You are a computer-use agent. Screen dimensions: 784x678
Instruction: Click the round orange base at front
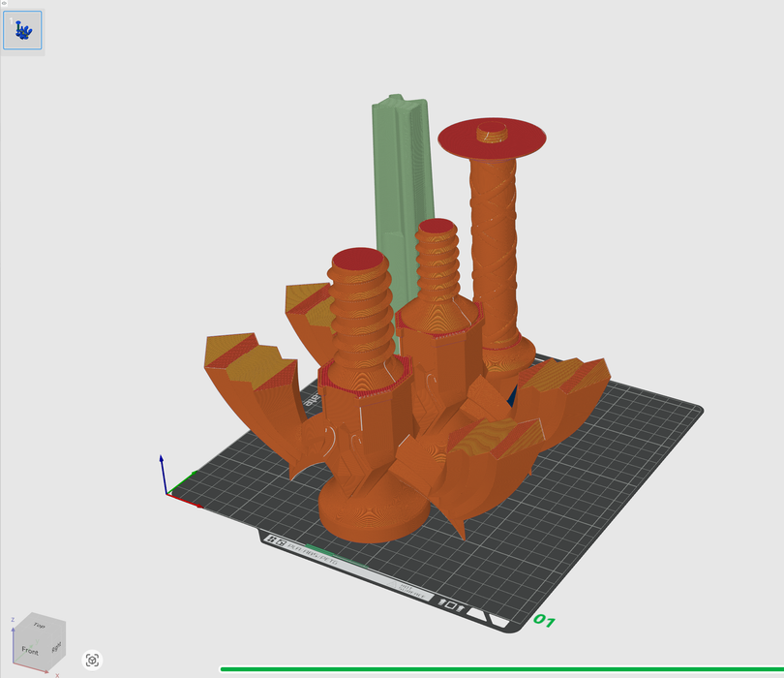pyautogui.click(x=373, y=511)
